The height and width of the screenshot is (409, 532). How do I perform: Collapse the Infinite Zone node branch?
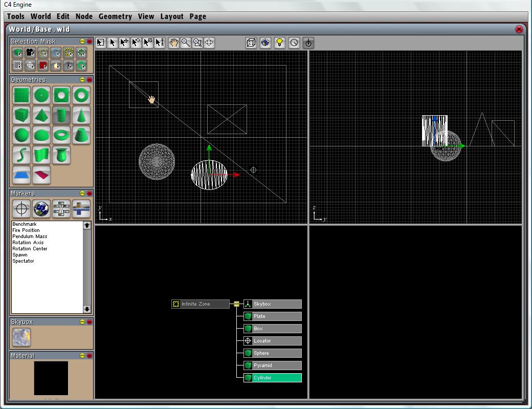tap(236, 304)
